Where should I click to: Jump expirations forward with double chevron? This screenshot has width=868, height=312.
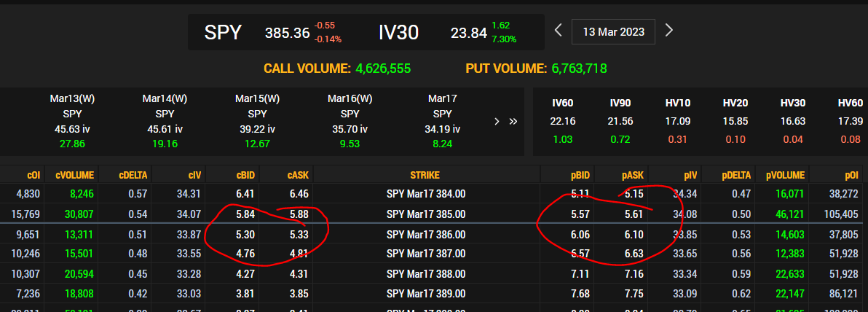click(x=513, y=121)
